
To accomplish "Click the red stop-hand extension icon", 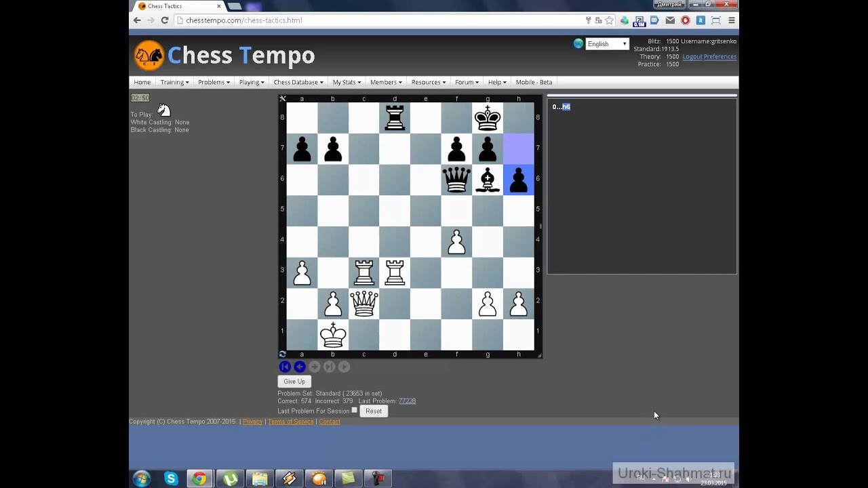I will click(685, 20).
